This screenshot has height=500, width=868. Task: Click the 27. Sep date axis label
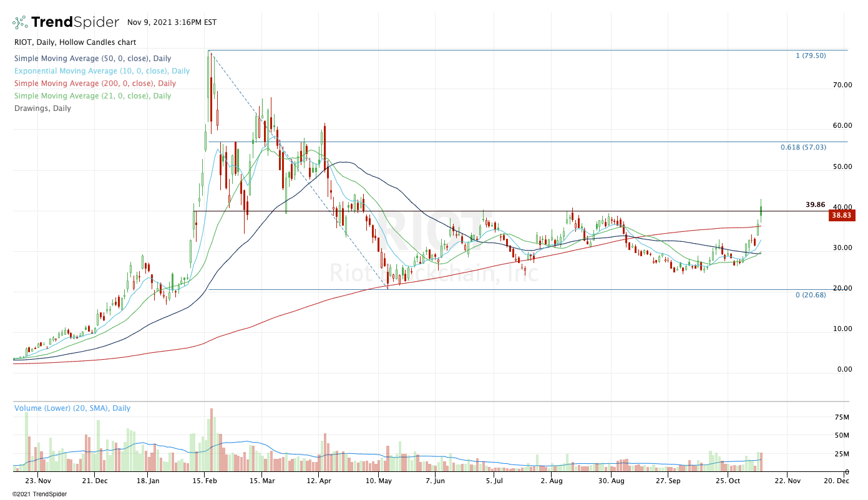pos(668,481)
